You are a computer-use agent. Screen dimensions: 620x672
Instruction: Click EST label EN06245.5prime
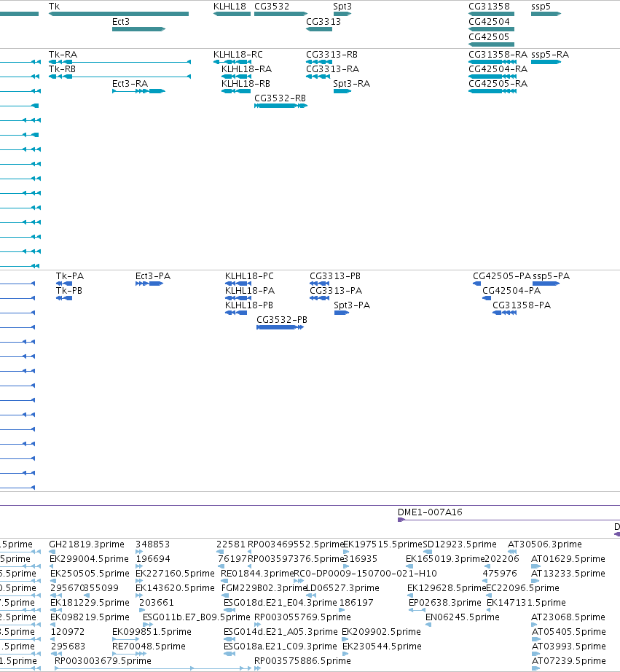pyautogui.click(x=463, y=617)
